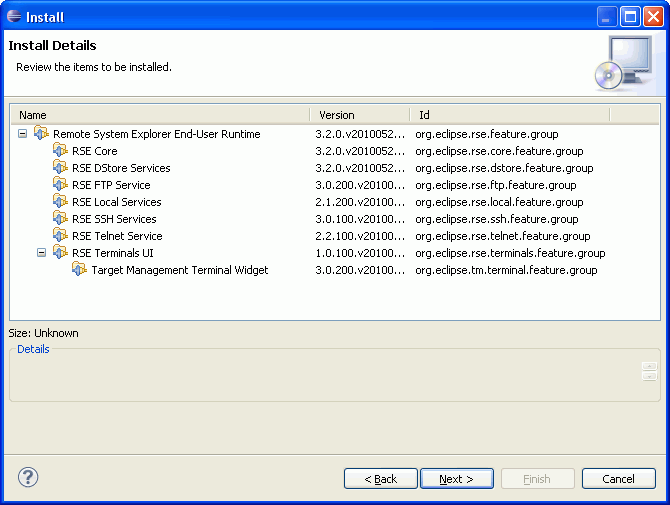Maximize the Install window
This screenshot has height=505, width=670.
point(630,17)
